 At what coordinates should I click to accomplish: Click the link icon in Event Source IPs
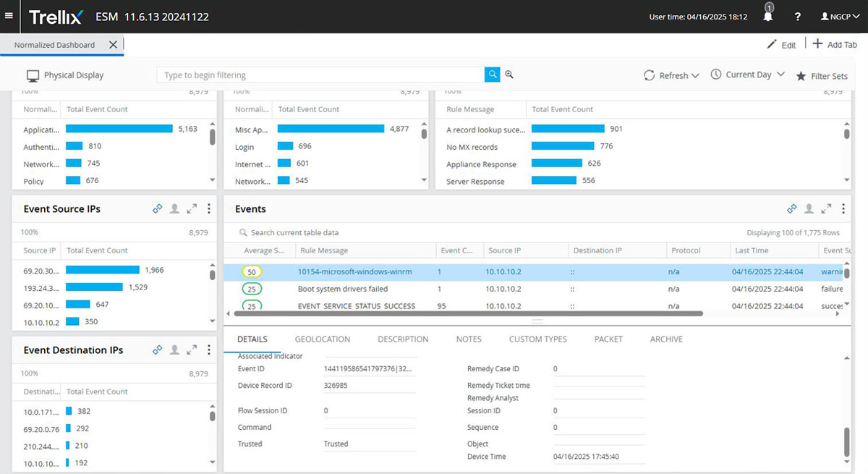point(157,208)
